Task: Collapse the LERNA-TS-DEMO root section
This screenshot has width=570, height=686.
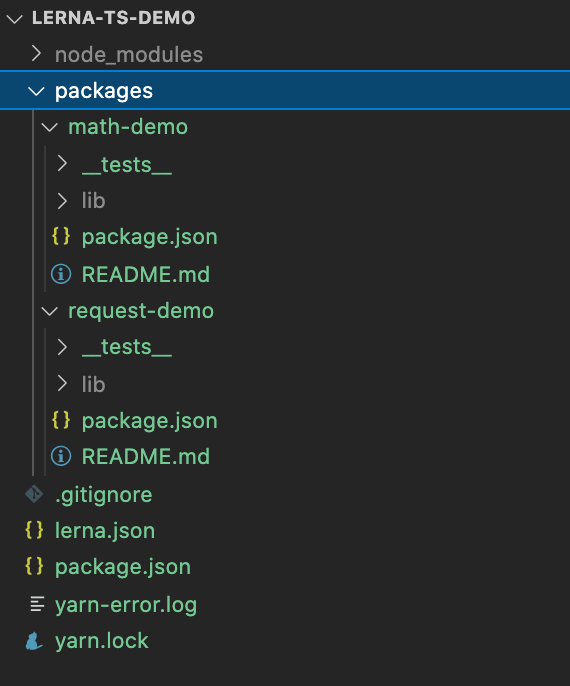Action: pos(14,19)
